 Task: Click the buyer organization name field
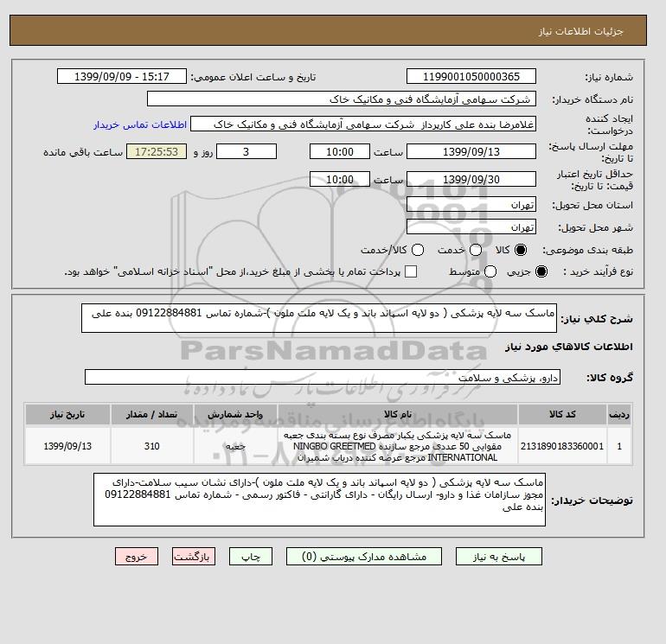342,99
